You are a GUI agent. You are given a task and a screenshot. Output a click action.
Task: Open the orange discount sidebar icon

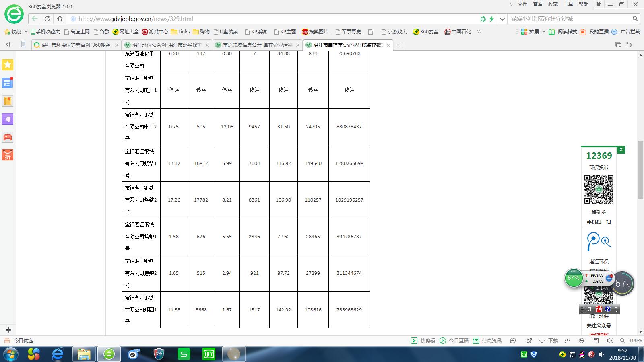8,155
